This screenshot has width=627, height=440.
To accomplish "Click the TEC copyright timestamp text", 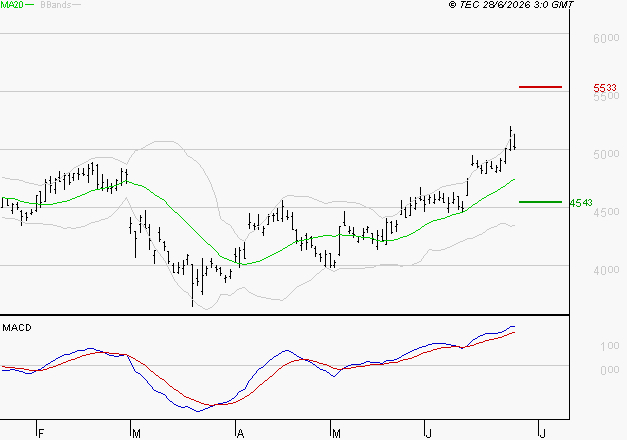I will [511, 4].
